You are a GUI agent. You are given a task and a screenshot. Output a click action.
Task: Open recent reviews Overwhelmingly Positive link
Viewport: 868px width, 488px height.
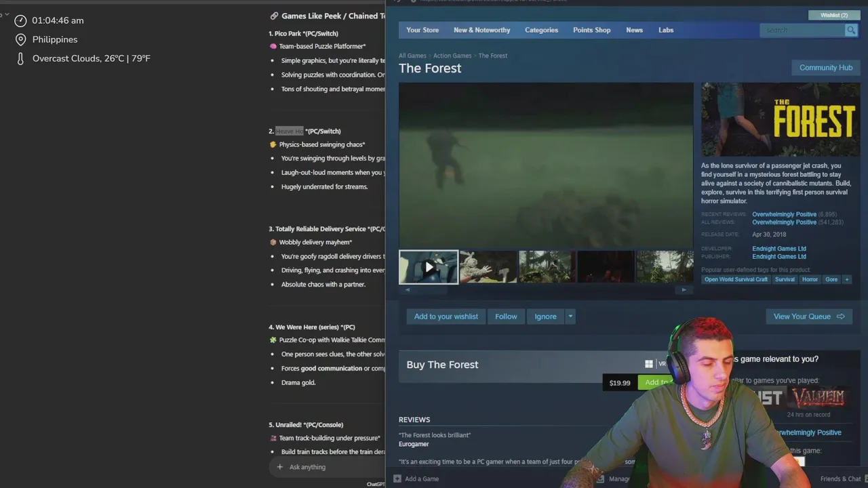[785, 214]
